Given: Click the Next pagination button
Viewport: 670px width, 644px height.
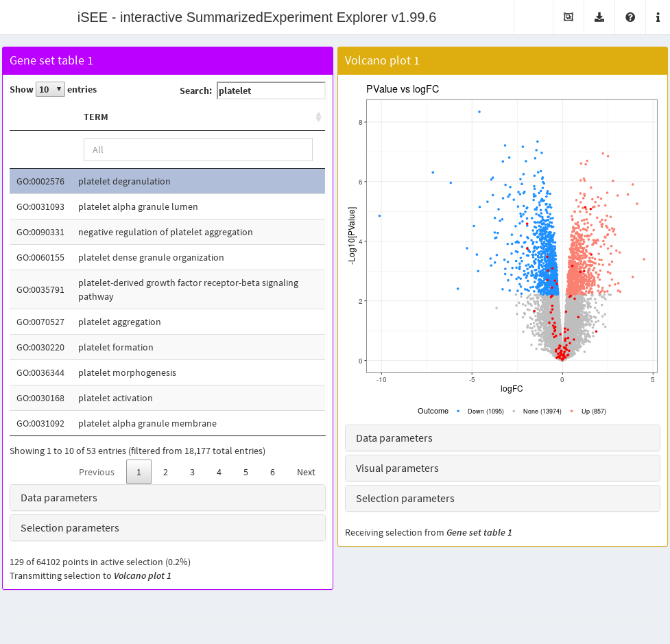Looking at the screenshot, I should pyautogui.click(x=306, y=472).
